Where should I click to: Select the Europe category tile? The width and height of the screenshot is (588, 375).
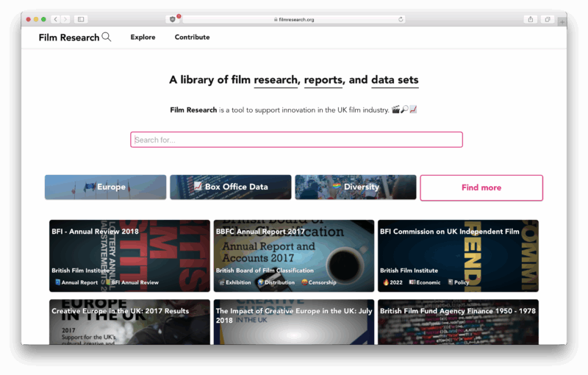tap(105, 187)
